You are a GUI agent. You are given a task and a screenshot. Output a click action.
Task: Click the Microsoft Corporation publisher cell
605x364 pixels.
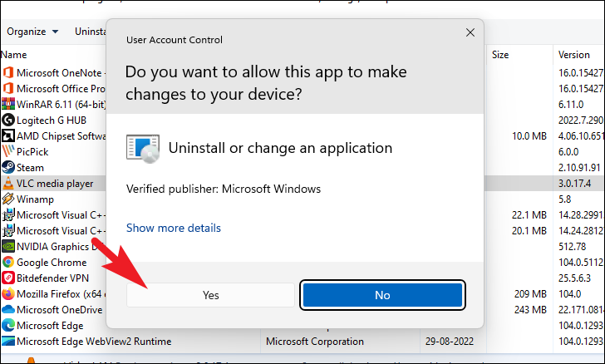click(x=315, y=342)
